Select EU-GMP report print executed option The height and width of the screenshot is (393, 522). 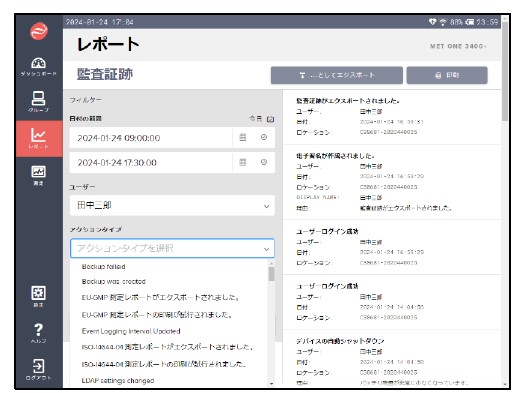tap(157, 315)
